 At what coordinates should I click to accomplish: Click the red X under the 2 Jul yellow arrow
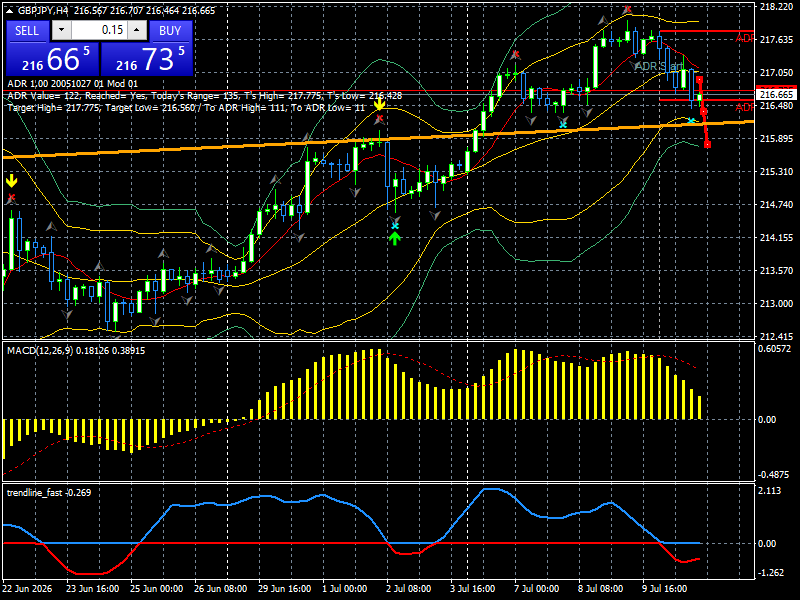379,119
